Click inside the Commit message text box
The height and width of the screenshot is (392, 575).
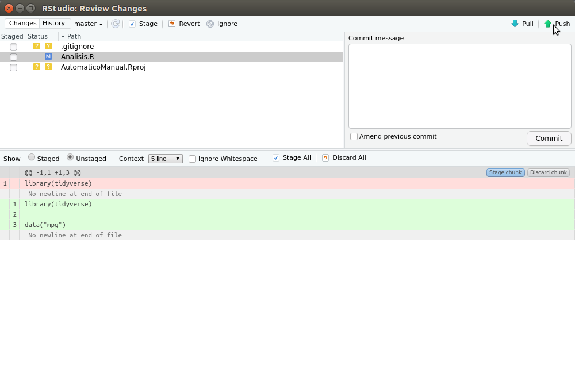(x=459, y=86)
